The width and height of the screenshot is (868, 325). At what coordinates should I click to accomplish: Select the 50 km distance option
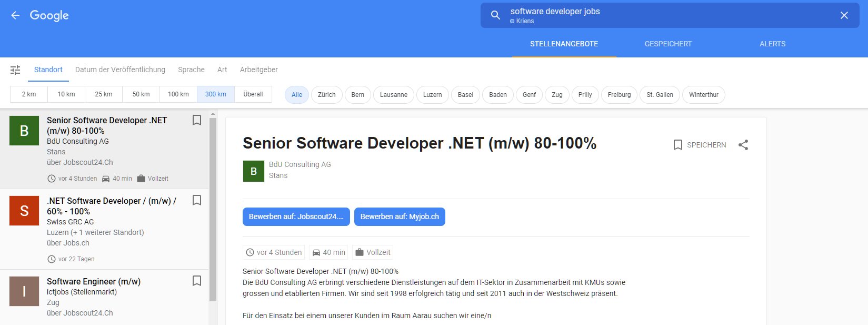(x=141, y=94)
